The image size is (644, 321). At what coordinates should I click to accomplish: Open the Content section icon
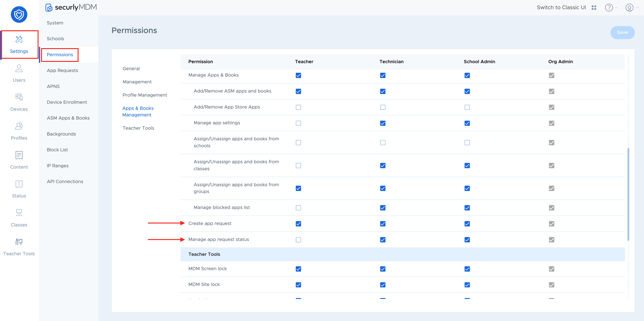pyautogui.click(x=19, y=160)
